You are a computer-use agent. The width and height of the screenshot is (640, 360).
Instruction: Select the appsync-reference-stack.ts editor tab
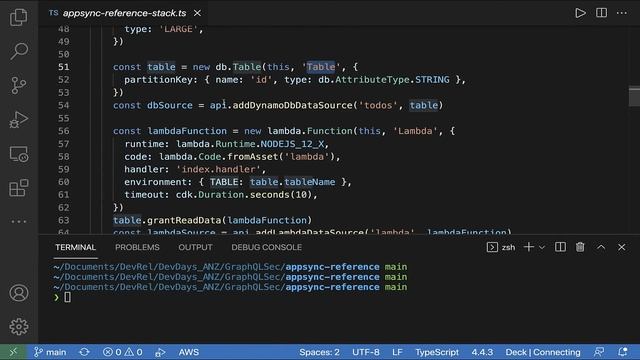point(124,13)
